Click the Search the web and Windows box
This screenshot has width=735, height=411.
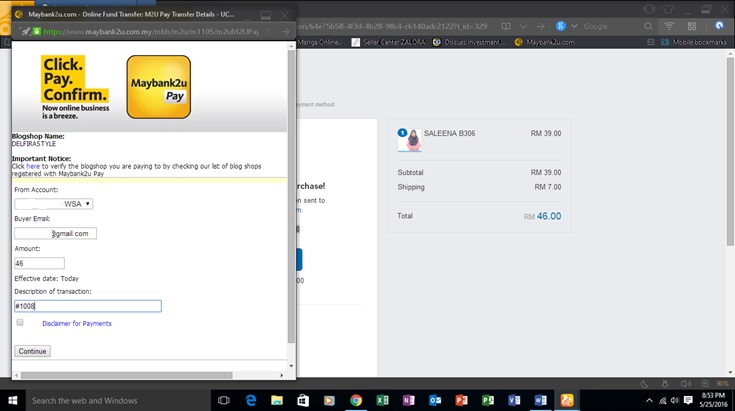tap(118, 400)
